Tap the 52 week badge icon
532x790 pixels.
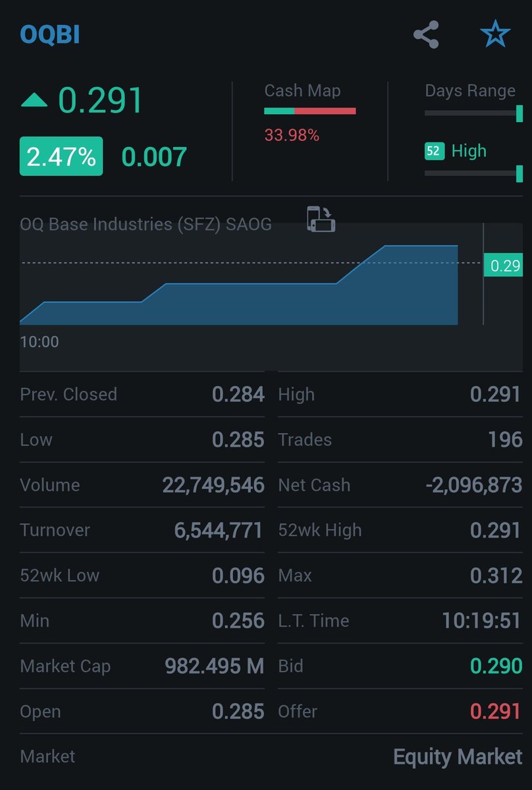[x=435, y=151]
